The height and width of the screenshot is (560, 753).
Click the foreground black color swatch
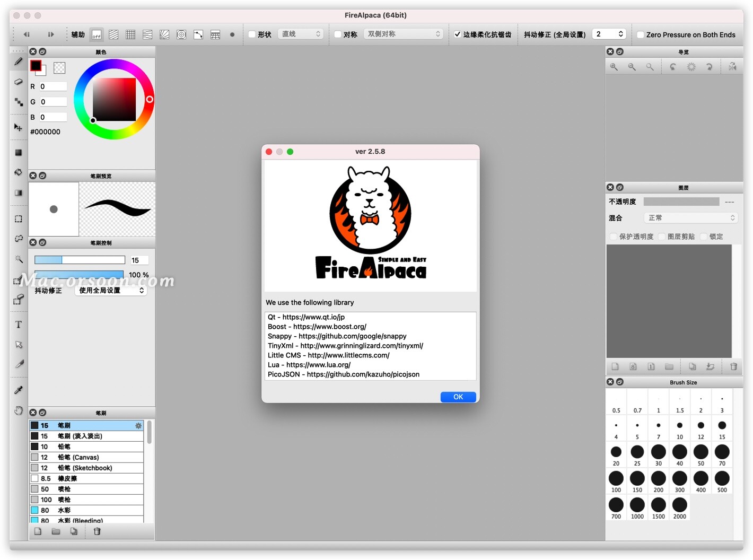(36, 66)
